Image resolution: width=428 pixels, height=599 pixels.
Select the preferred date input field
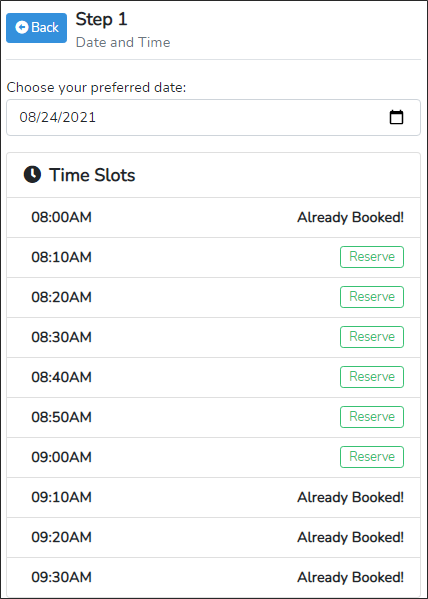[213, 117]
